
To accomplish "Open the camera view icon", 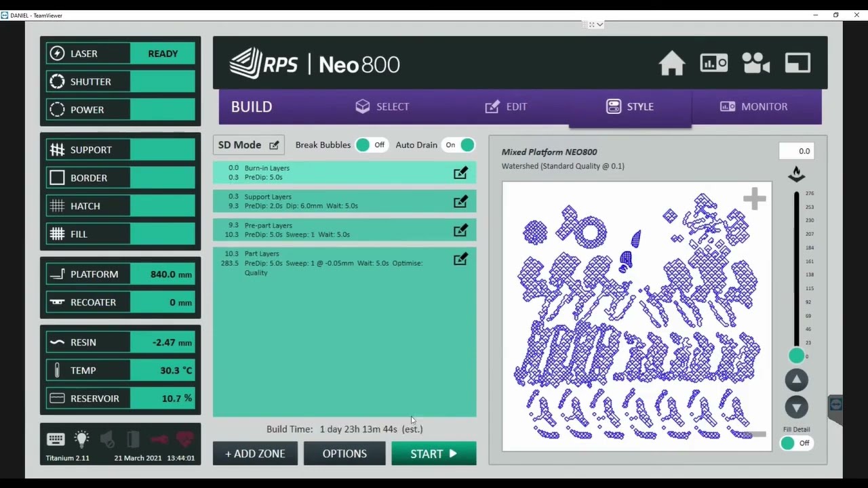I will tap(755, 64).
